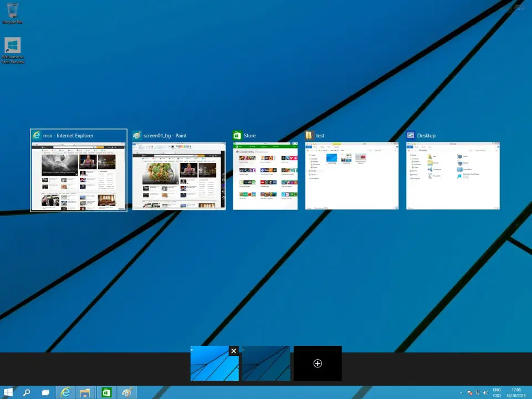This screenshot has height=399, width=532.
Task: Expand hidden system tray icons
Action: point(461,393)
